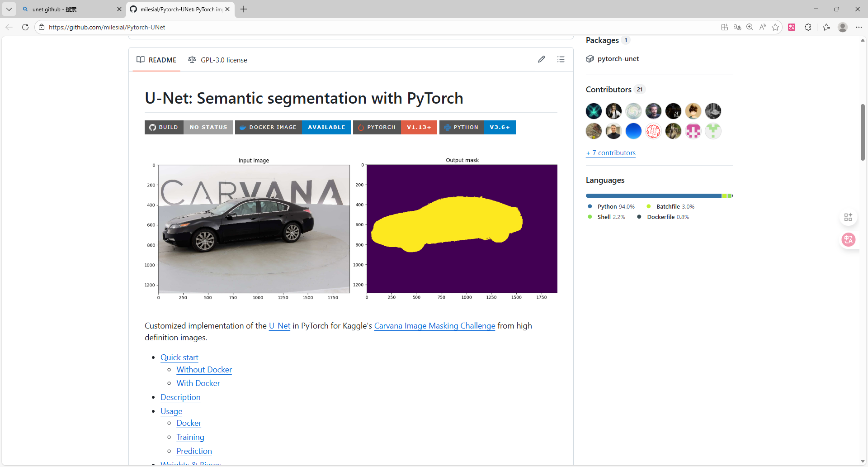
Task: View site information lock icon
Action: pos(42,27)
